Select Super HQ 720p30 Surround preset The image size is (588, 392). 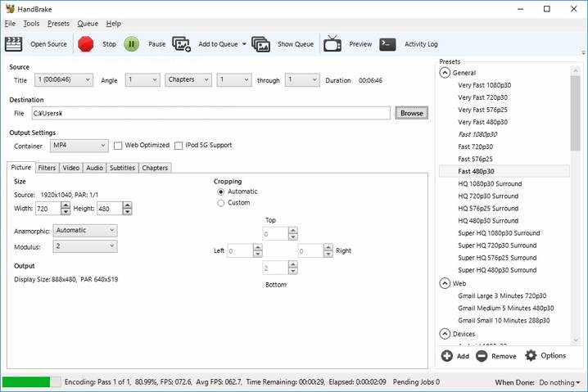(497, 245)
